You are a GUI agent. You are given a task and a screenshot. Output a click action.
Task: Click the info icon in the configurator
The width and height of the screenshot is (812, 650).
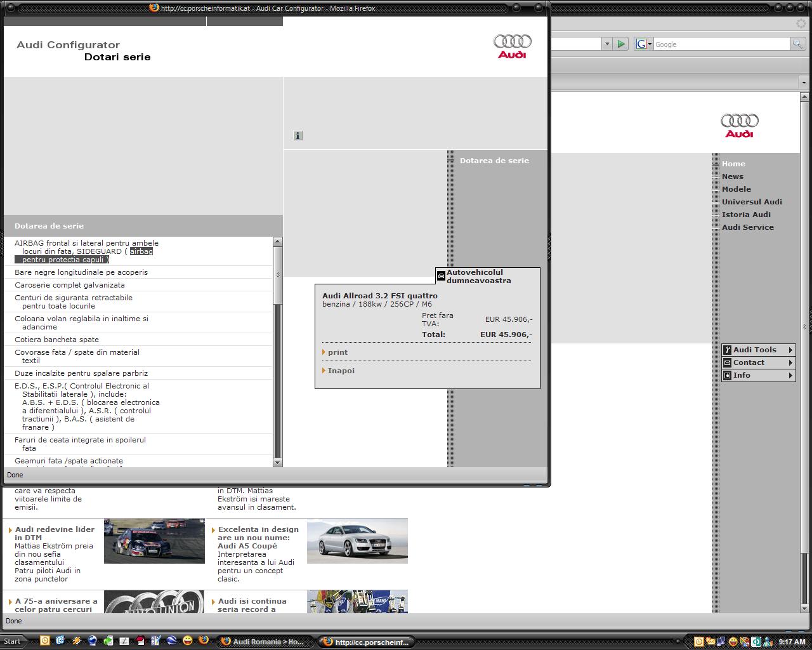(x=298, y=136)
